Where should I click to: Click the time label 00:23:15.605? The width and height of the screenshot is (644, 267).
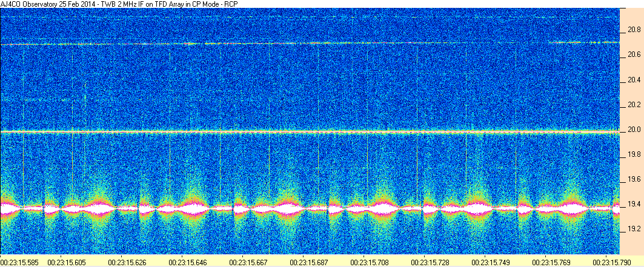(65, 262)
